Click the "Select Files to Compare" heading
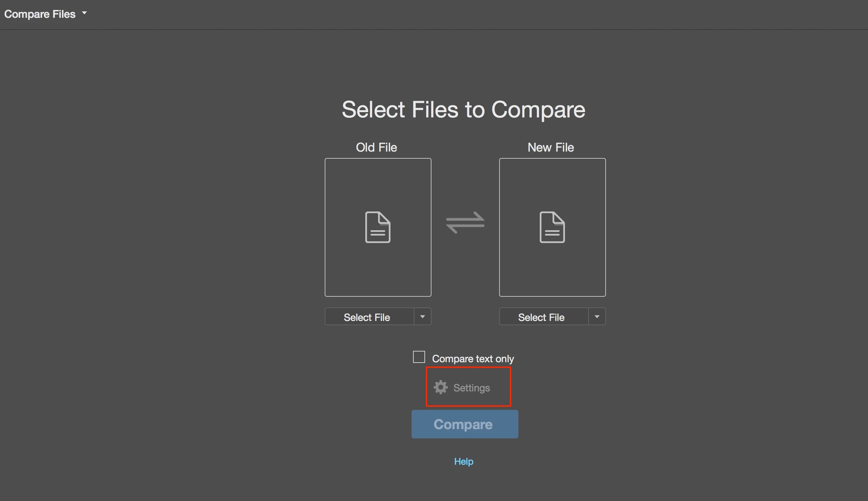Viewport: 868px width, 501px height. coord(464,110)
